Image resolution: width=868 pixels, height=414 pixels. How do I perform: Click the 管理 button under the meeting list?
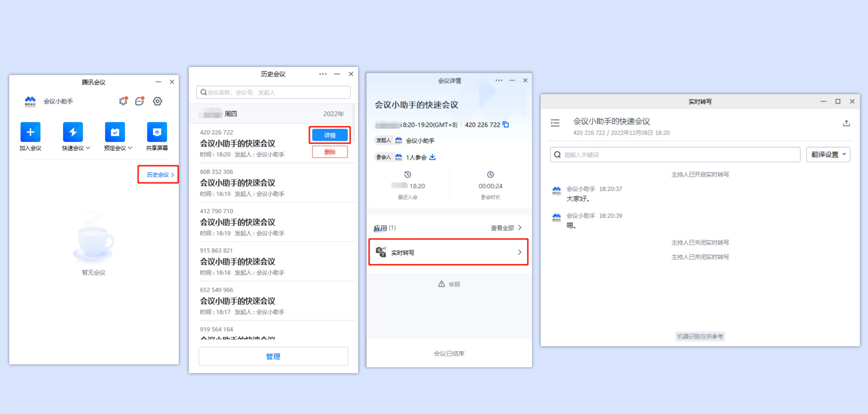click(x=273, y=356)
